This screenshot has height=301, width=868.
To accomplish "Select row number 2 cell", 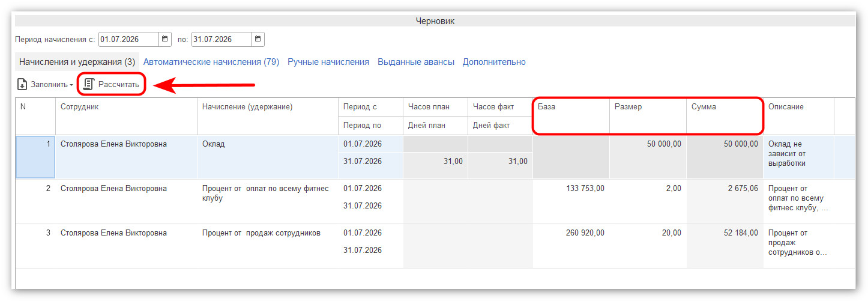I will click(35, 201).
